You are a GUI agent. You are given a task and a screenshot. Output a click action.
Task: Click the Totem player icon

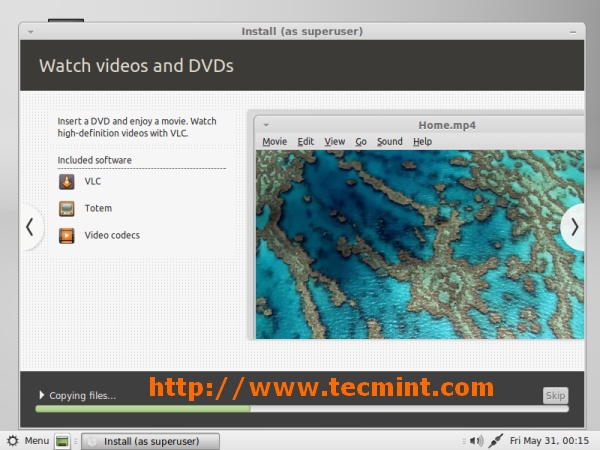click(67, 209)
